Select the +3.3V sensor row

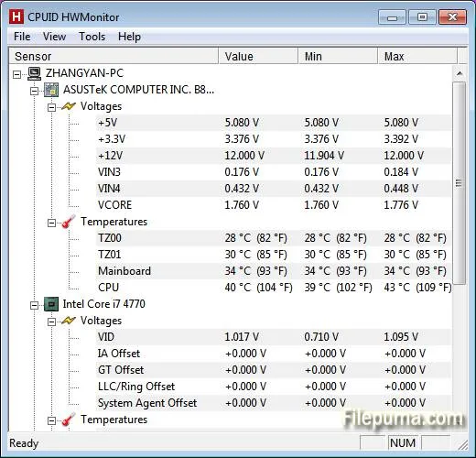pos(274,139)
